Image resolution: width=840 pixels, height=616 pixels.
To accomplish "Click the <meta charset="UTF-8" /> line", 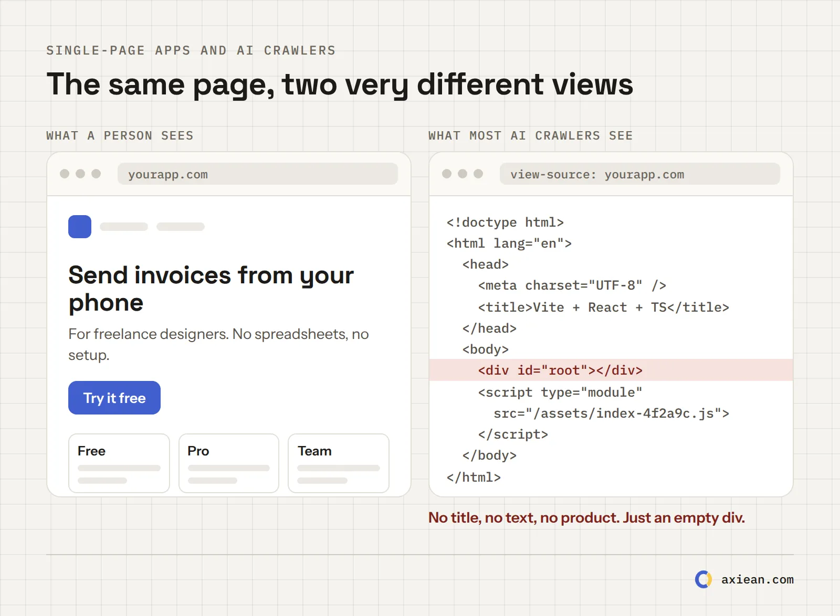I will [x=572, y=285].
